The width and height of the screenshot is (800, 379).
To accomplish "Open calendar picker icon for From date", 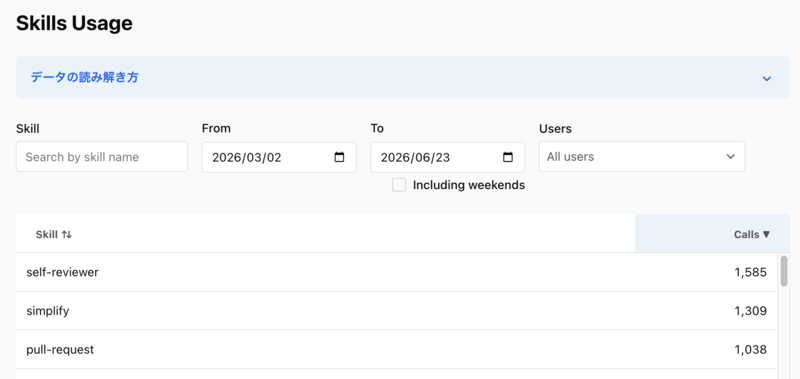I will [x=339, y=157].
